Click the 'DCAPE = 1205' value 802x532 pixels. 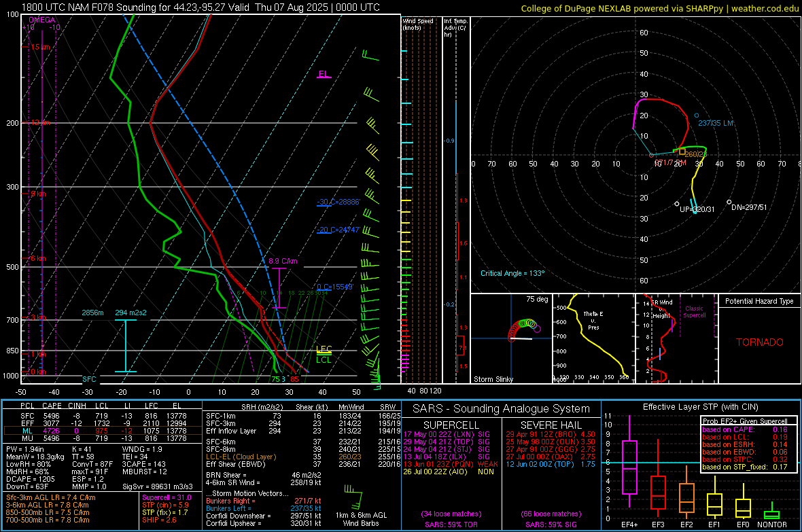point(31,479)
